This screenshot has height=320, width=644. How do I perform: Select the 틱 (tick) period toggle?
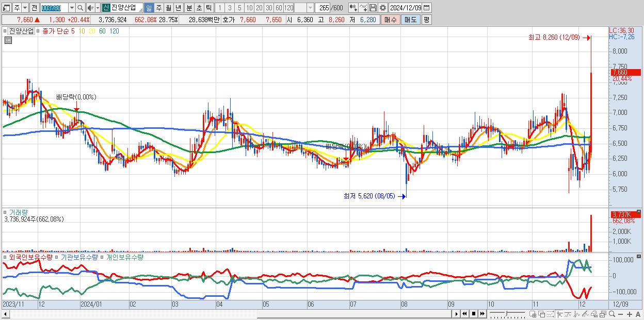208,8
